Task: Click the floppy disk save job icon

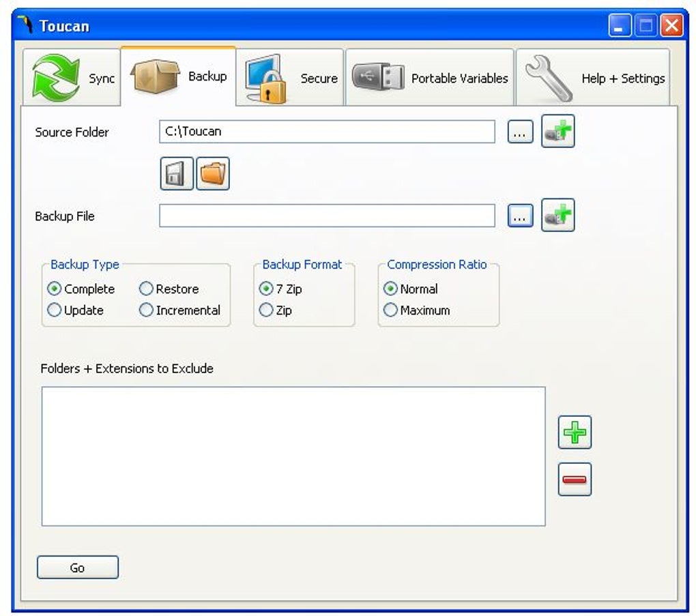Action: tap(177, 173)
